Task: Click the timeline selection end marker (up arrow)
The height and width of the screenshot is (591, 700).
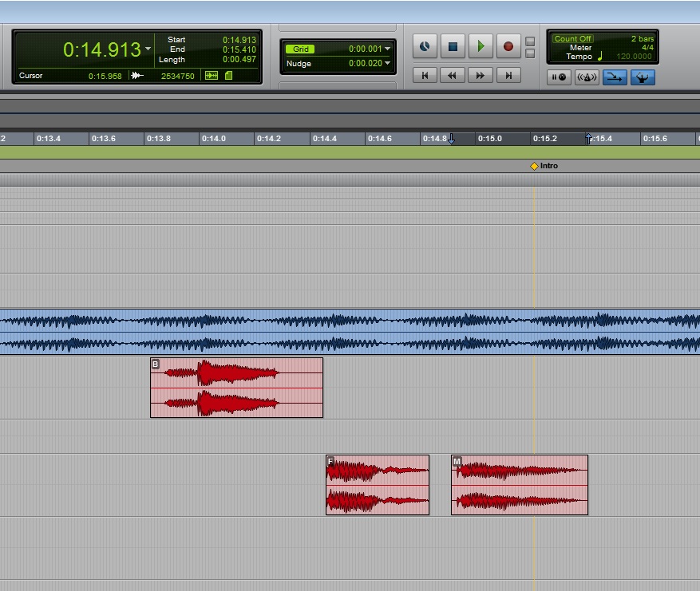Action: [588, 139]
